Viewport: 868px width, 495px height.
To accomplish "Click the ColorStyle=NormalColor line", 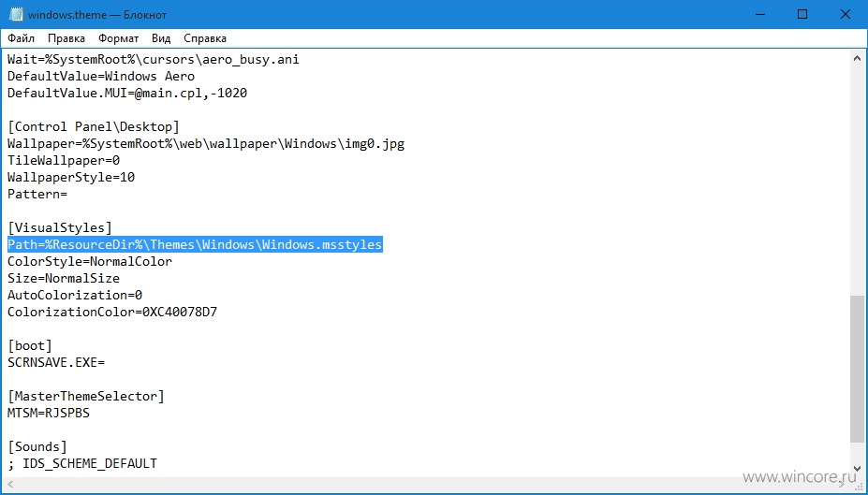I will click(x=90, y=262).
